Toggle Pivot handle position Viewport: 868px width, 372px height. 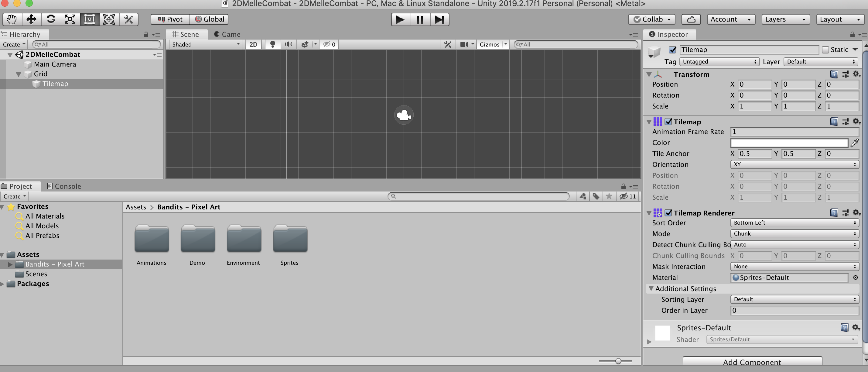click(170, 19)
